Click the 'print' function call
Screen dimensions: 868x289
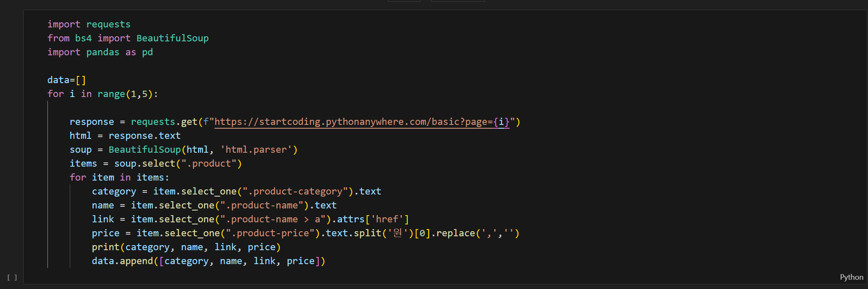click(x=106, y=247)
